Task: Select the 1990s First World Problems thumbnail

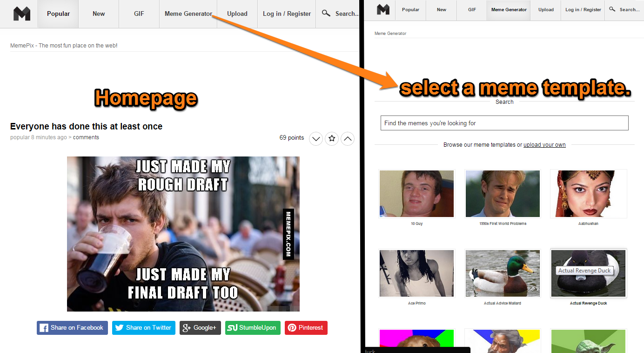Action: [503, 194]
